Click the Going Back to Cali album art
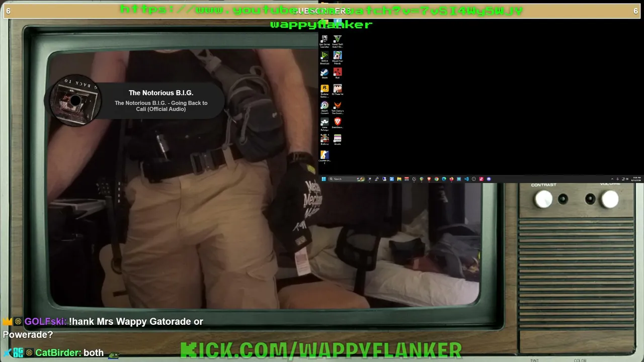Image resolution: width=644 pixels, height=362 pixels. (x=75, y=101)
